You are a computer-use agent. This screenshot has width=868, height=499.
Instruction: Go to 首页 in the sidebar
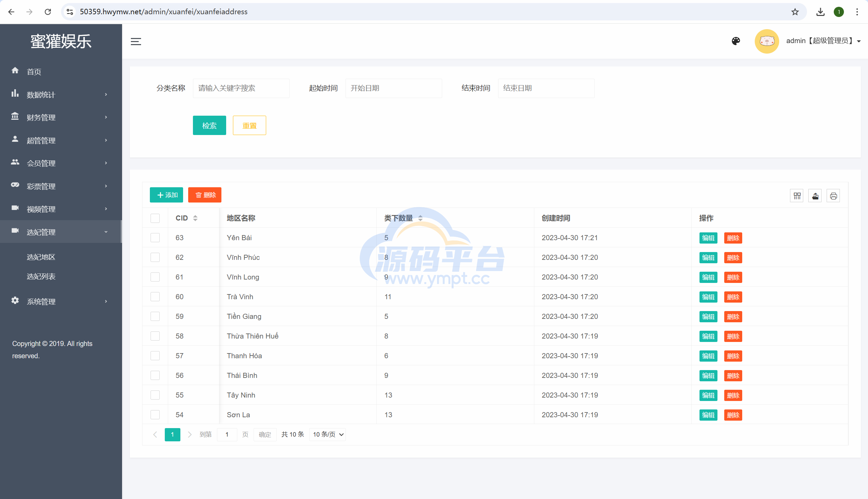point(34,71)
